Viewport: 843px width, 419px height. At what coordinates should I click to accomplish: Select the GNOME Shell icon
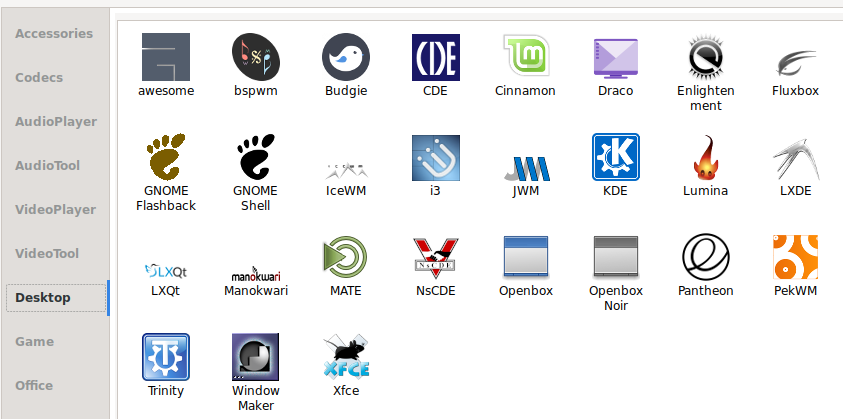pos(256,157)
